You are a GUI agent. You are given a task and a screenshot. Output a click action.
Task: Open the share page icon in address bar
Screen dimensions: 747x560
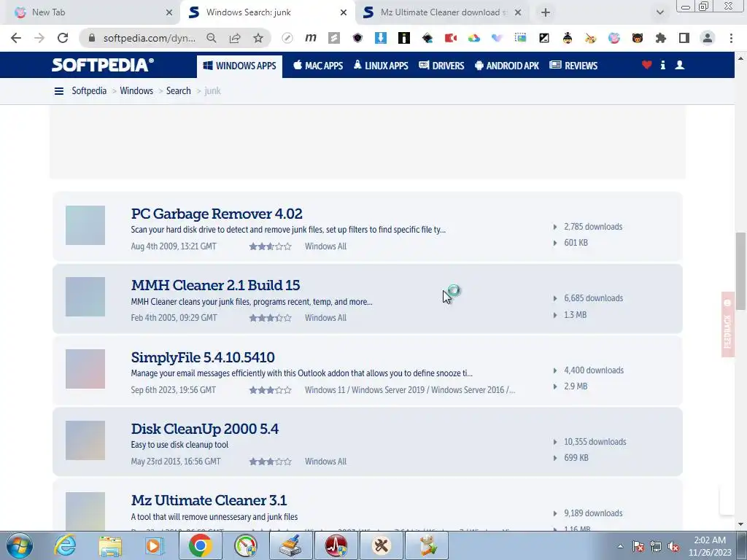click(x=235, y=38)
